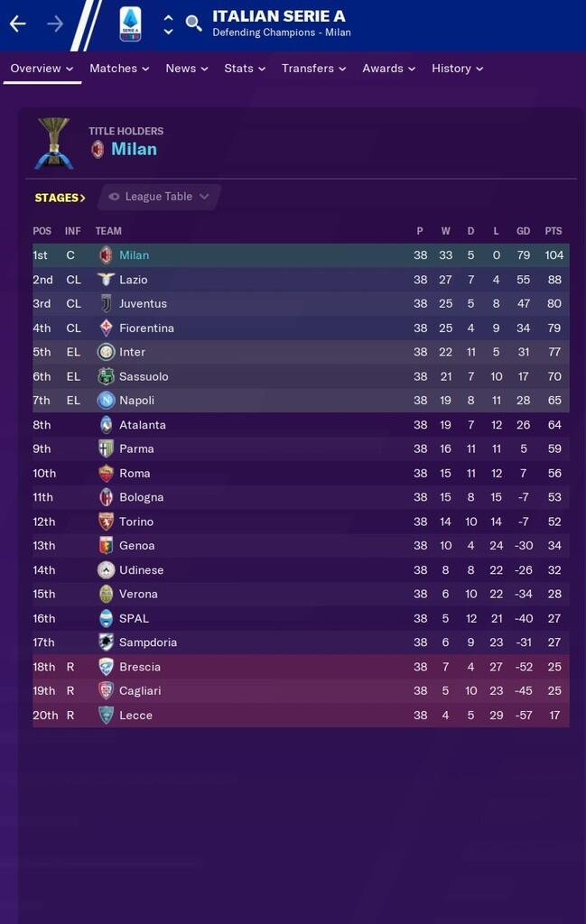Click the STAGES button
Image resolution: width=586 pixels, height=924 pixels.
tap(60, 198)
